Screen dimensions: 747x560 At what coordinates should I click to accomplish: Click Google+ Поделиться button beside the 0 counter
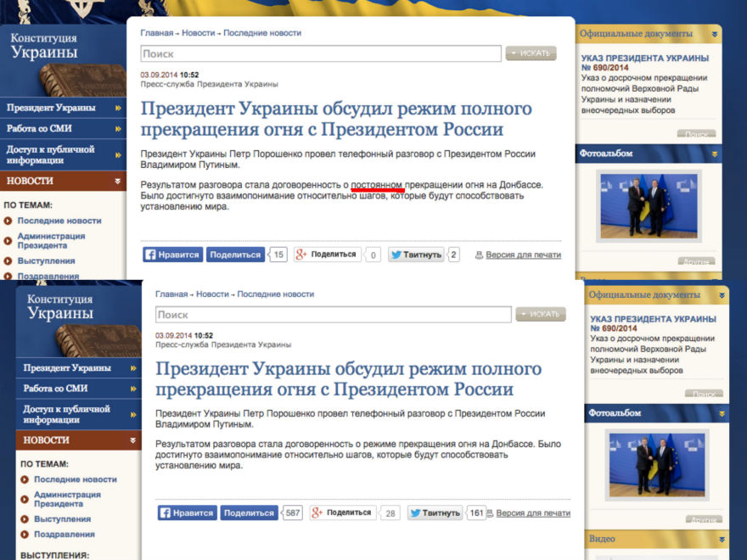pos(327,255)
